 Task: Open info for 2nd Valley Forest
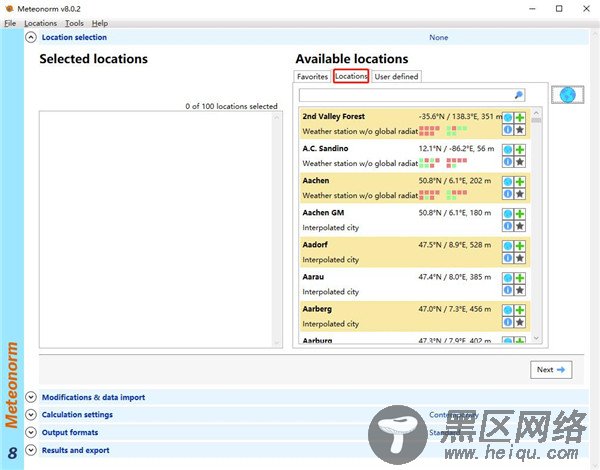pos(508,130)
